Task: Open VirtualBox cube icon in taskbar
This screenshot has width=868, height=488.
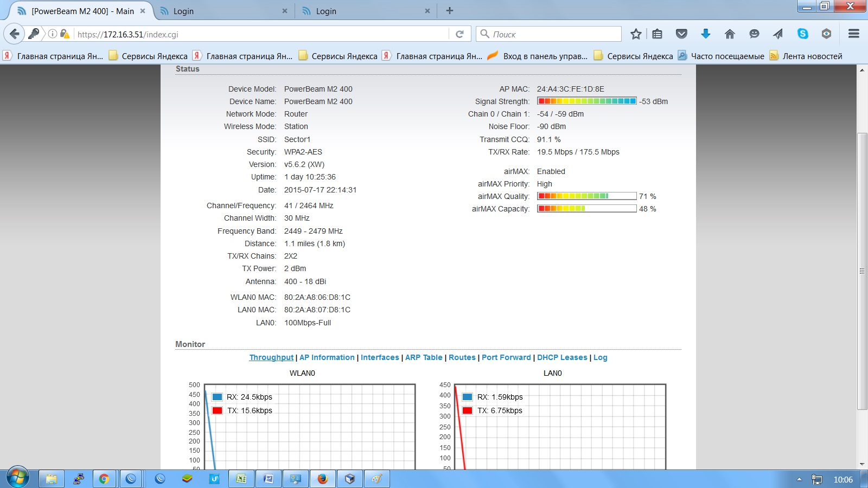Action: (x=349, y=479)
